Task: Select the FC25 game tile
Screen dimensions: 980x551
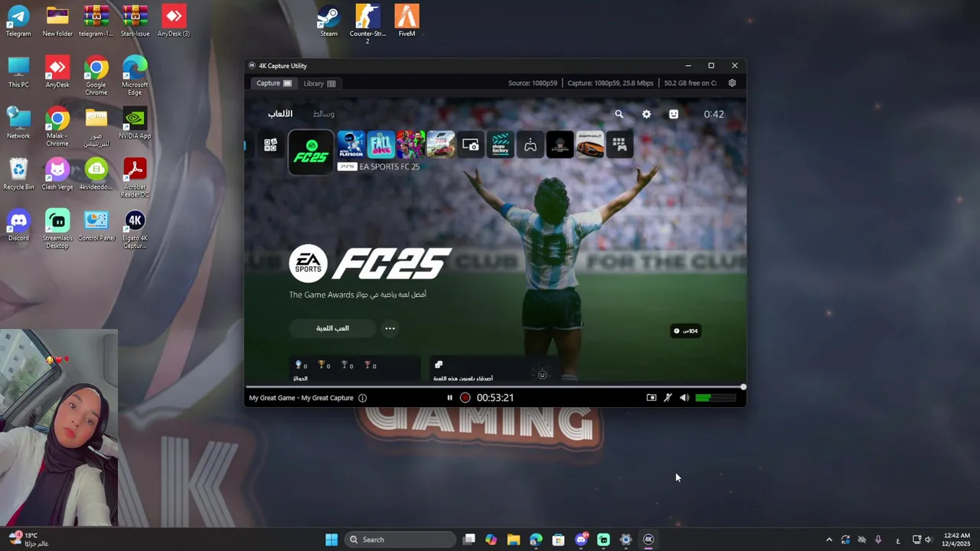Action: 311,152
